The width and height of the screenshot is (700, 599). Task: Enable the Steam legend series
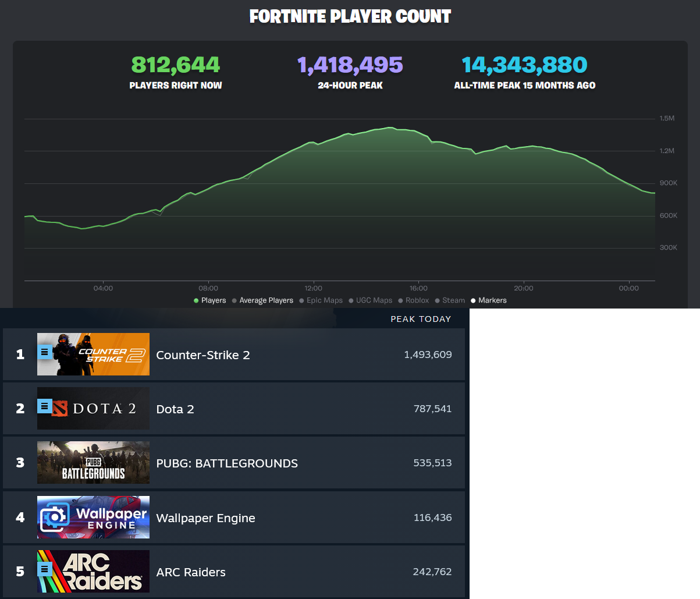(450, 300)
